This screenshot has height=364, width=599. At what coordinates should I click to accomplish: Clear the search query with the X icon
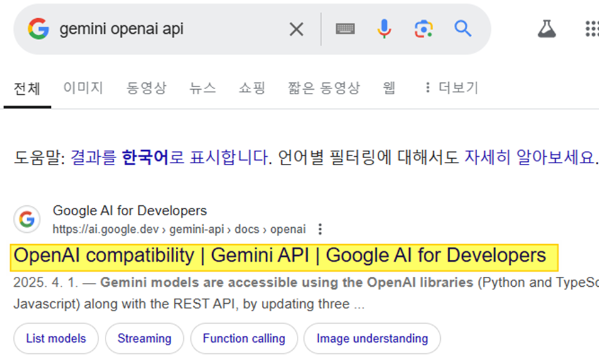coord(296,29)
